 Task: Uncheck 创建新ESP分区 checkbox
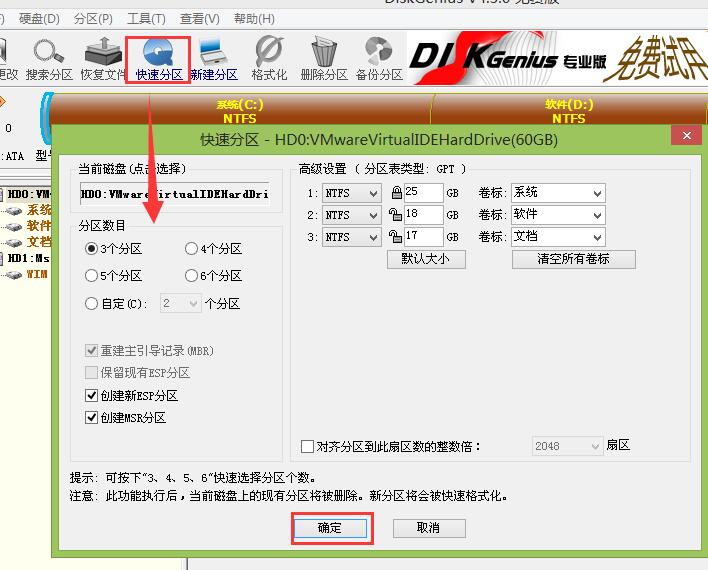pos(91,396)
